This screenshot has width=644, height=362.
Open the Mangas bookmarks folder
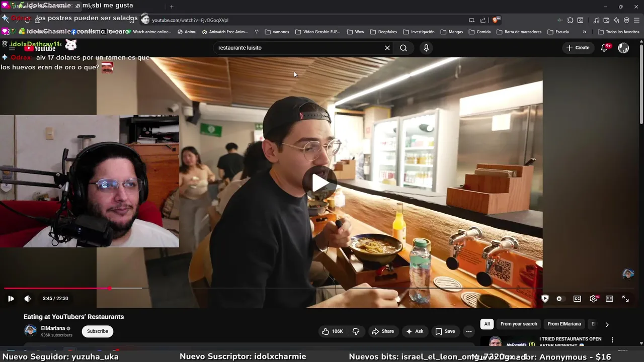[x=451, y=32]
